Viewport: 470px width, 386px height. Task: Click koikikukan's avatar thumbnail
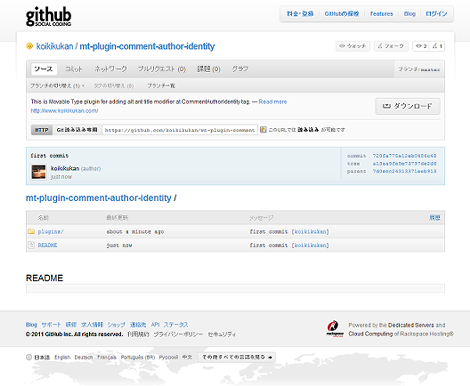coord(39,172)
